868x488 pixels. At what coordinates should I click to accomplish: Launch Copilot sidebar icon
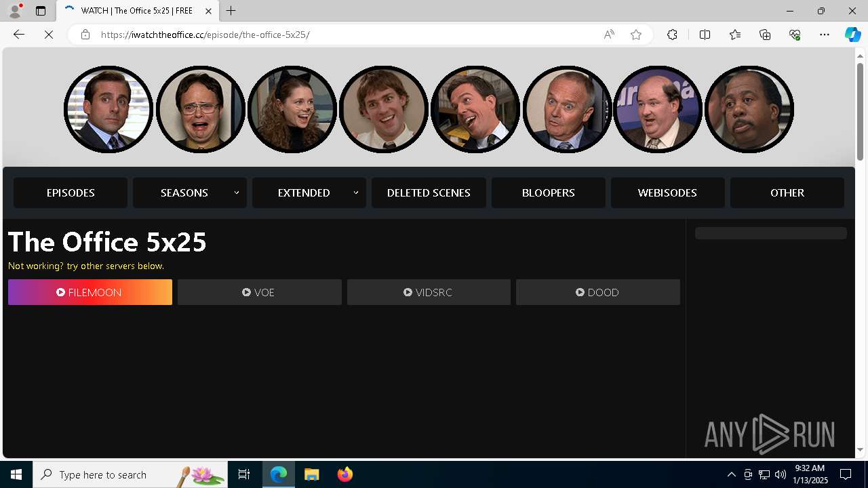(852, 35)
